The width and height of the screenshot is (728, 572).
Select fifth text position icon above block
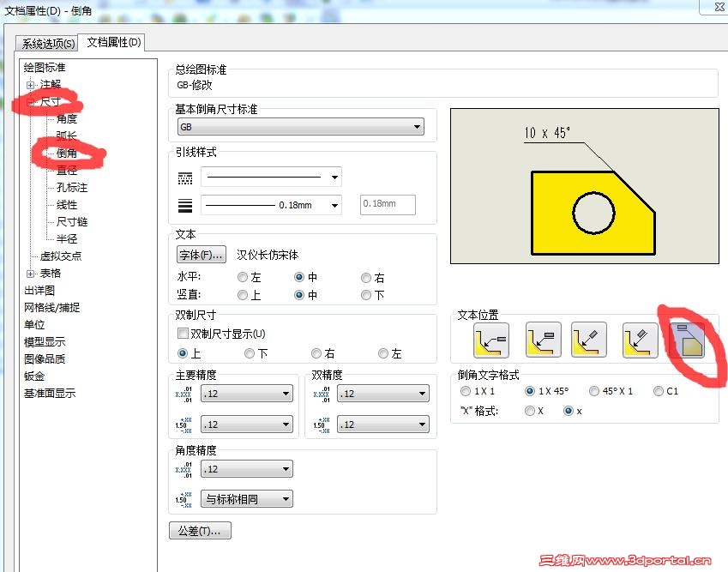click(x=687, y=340)
